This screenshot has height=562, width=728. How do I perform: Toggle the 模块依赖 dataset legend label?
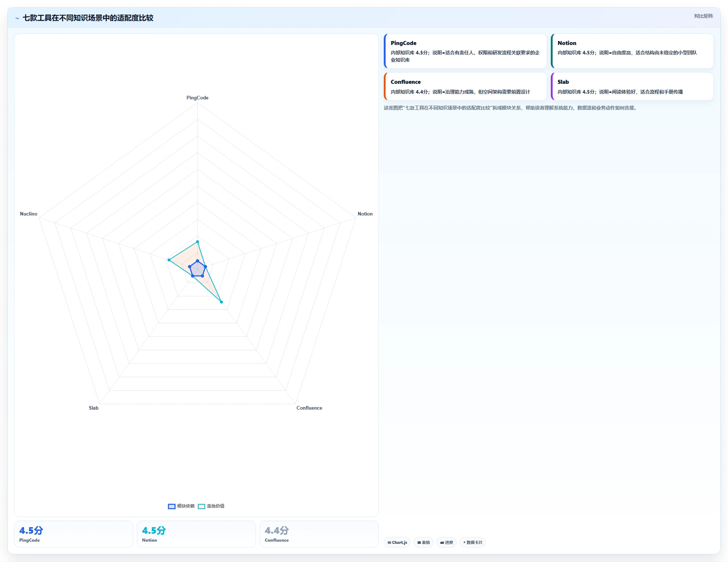click(186, 506)
